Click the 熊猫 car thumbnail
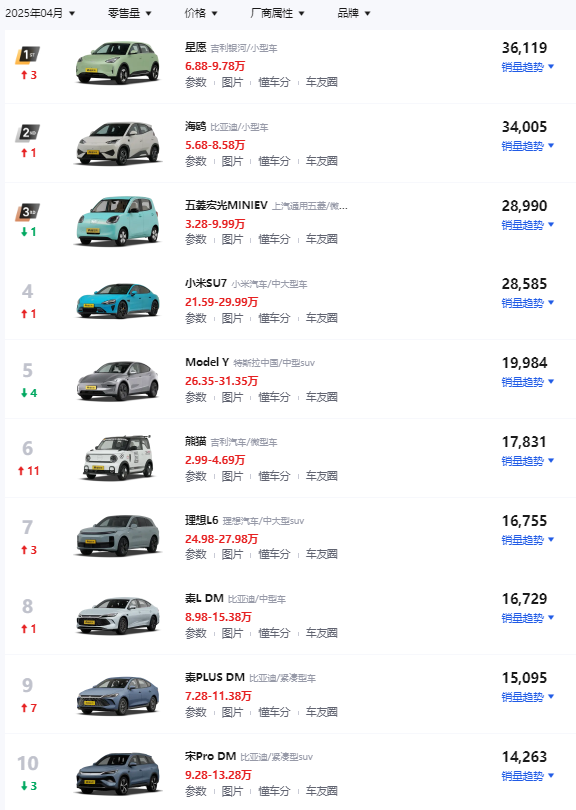Image resolution: width=576 pixels, height=810 pixels. tap(118, 458)
